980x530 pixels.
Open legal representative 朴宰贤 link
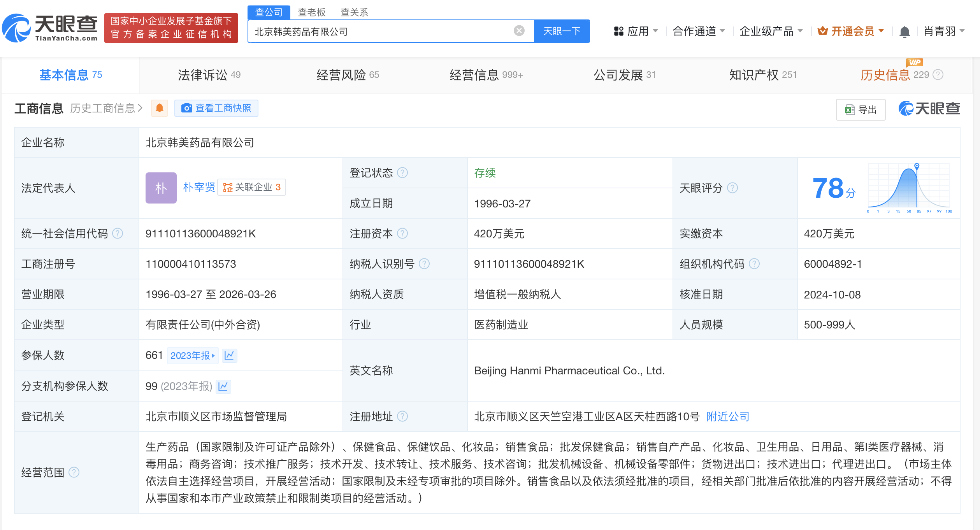(199, 188)
